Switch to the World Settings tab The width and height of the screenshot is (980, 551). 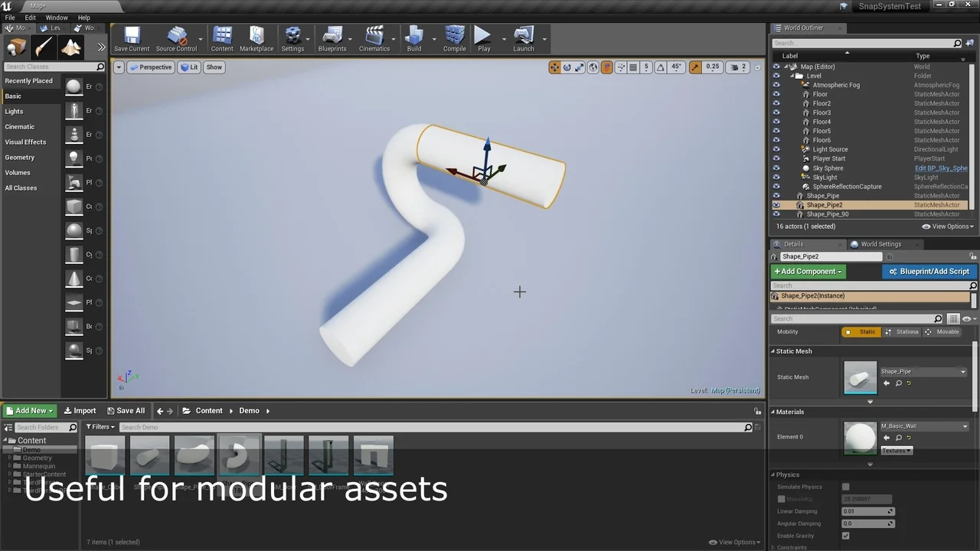(x=880, y=244)
